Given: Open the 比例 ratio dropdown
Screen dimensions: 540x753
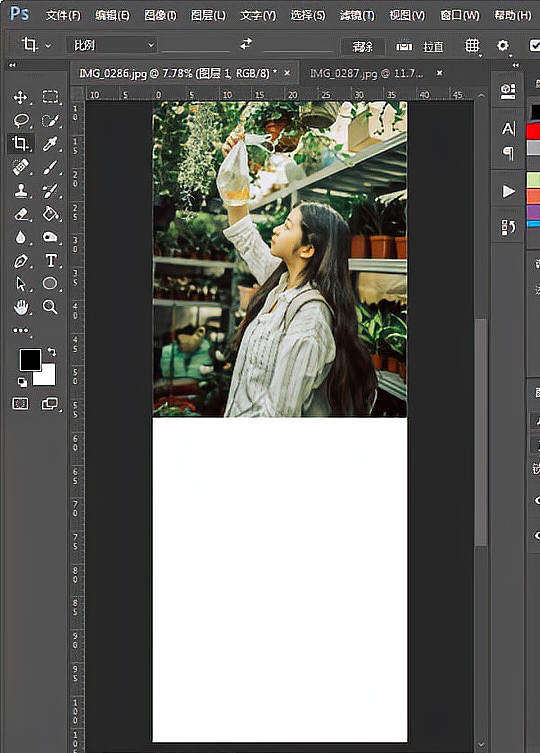Looking at the screenshot, I should [111, 45].
